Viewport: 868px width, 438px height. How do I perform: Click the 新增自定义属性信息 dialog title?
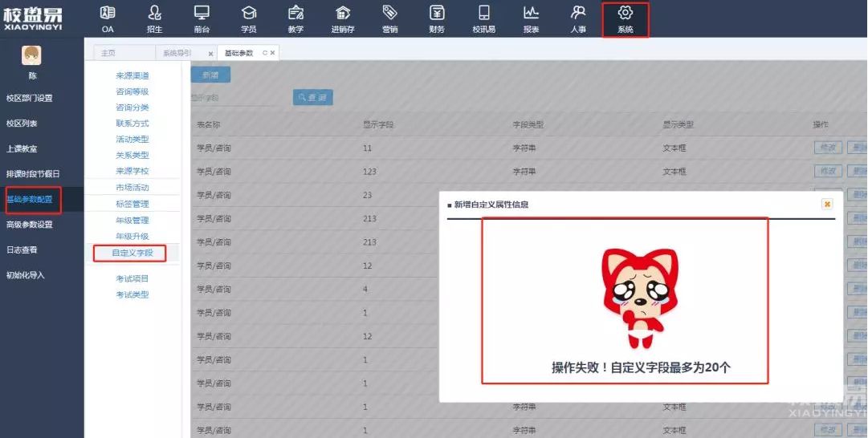coord(491,205)
